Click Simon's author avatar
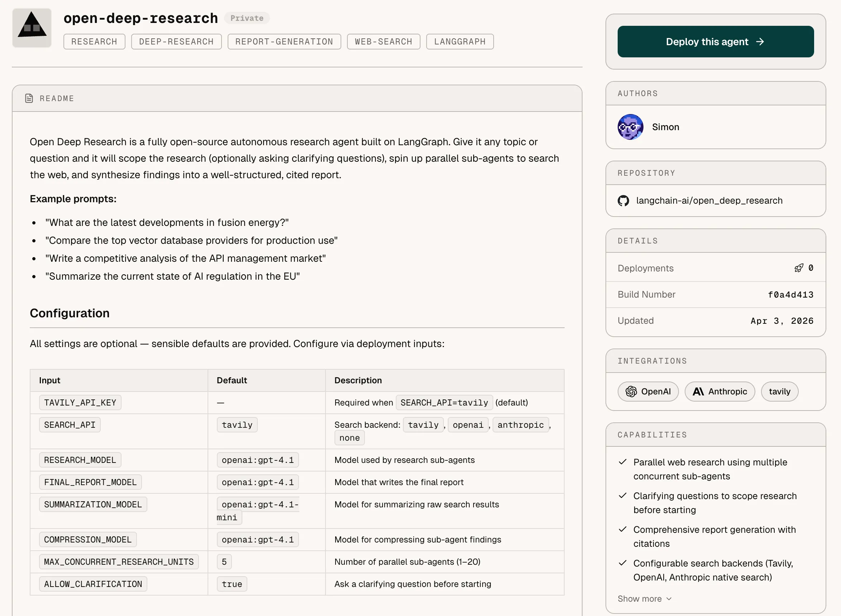Image resolution: width=841 pixels, height=616 pixels. click(x=630, y=127)
